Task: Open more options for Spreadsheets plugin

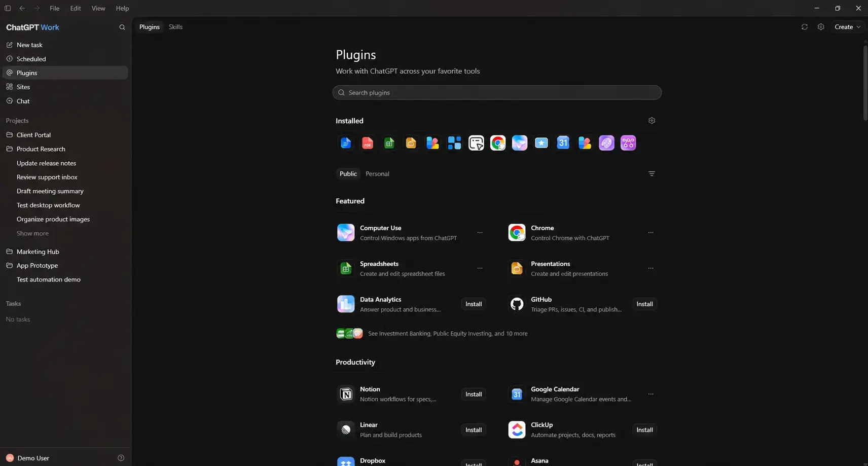Action: point(480,268)
